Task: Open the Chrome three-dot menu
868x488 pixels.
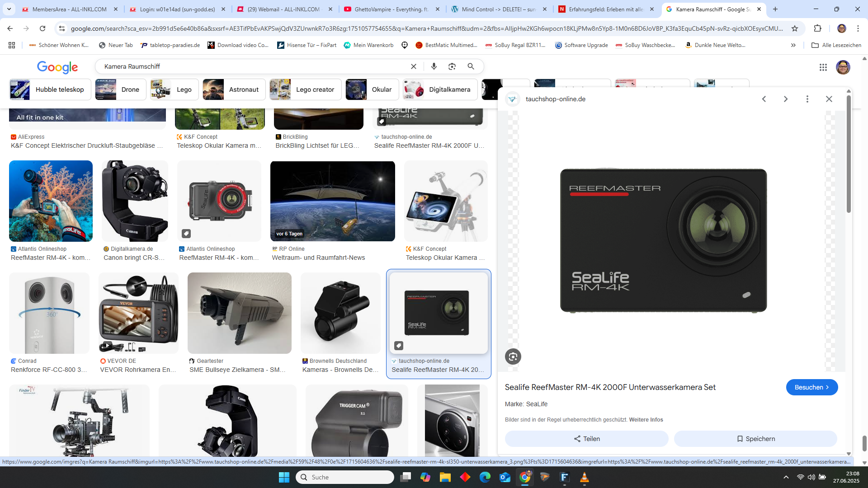Action: pyautogui.click(x=858, y=28)
